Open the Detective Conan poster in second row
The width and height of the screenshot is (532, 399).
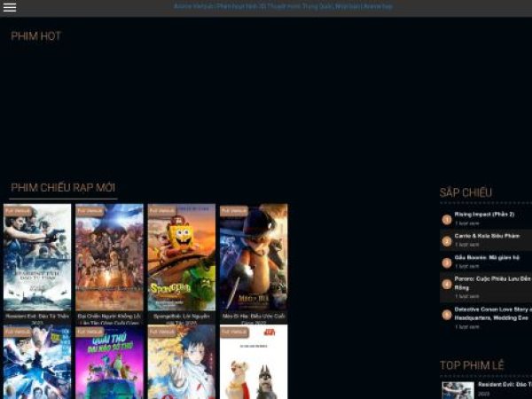[x=37, y=362]
